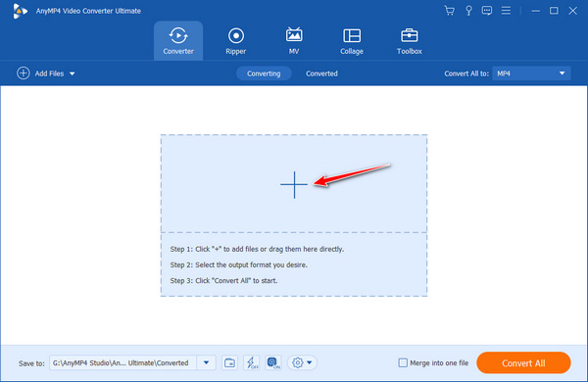This screenshot has height=382, width=588.
Task: Switch to the Converter tab
Action: pyautogui.click(x=178, y=40)
